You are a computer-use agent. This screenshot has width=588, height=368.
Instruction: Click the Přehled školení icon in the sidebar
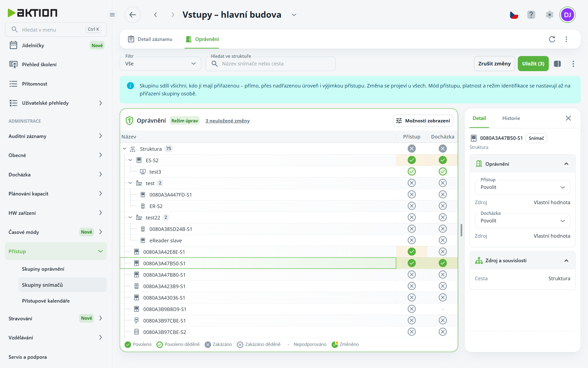(13, 64)
